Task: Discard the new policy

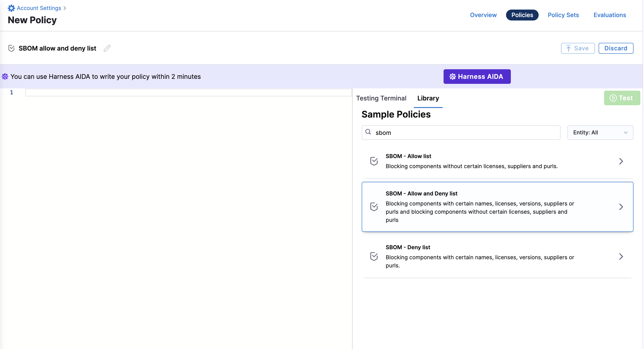Action: (616, 48)
